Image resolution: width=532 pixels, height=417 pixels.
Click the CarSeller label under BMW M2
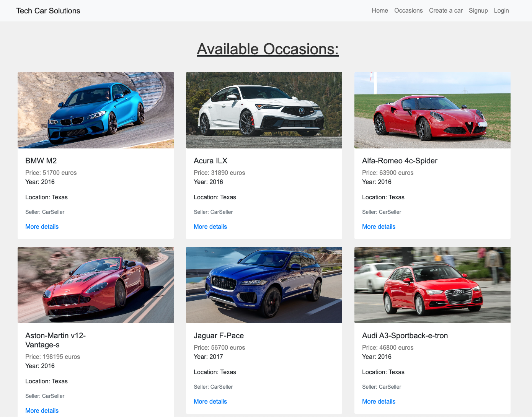45,212
